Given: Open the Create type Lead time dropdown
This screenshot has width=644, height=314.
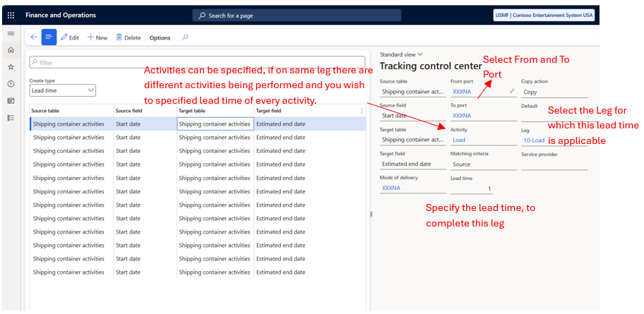Looking at the screenshot, I should 62,90.
